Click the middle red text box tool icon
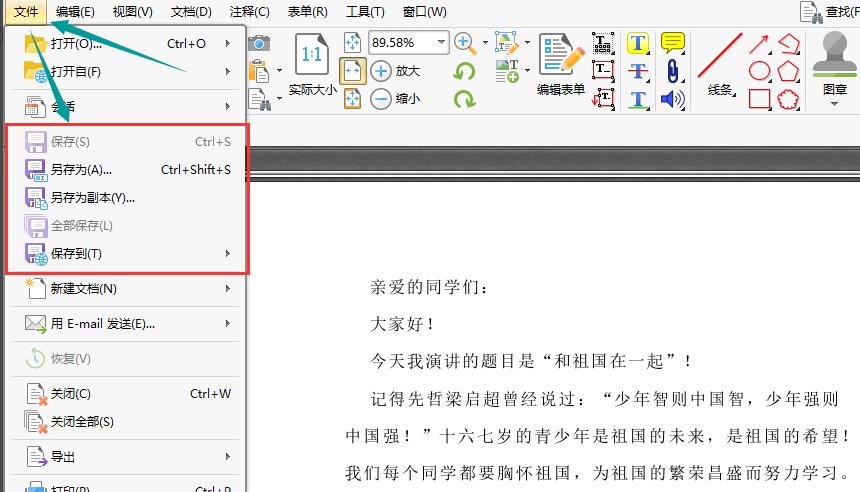The width and height of the screenshot is (860, 492). coord(603,71)
